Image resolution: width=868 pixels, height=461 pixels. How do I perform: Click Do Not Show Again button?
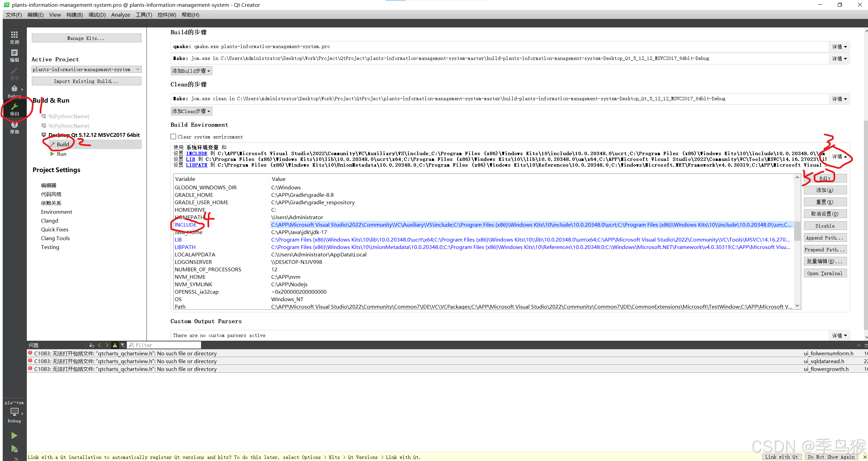pos(831,457)
